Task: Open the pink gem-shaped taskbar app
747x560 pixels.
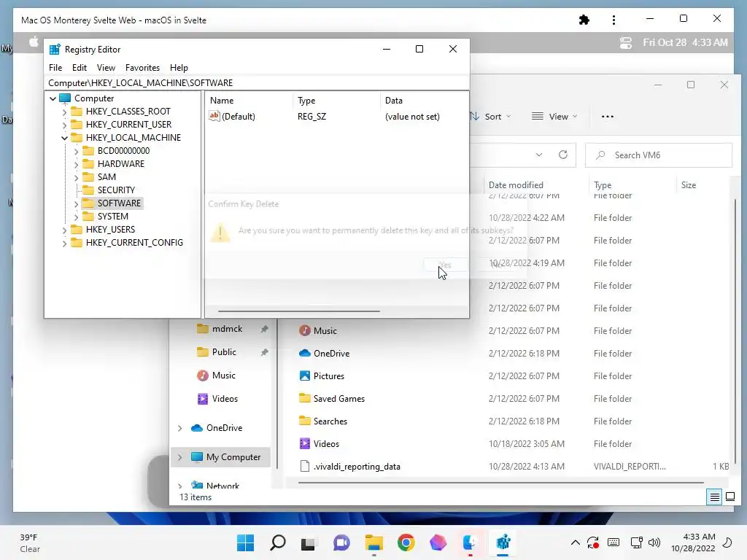Action: pos(438,542)
